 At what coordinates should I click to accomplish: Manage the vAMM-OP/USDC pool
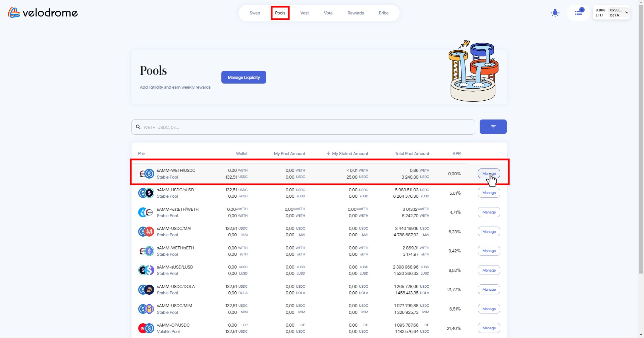[489, 328]
